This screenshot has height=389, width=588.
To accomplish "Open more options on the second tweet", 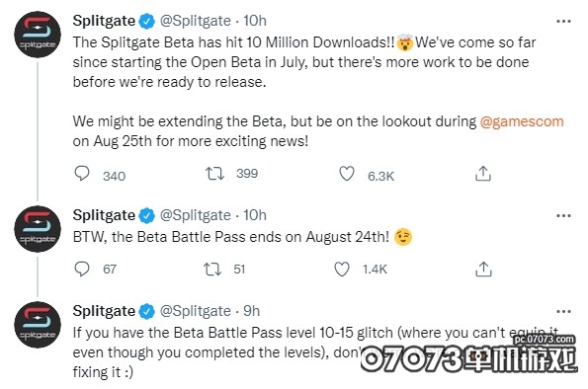I will [563, 215].
